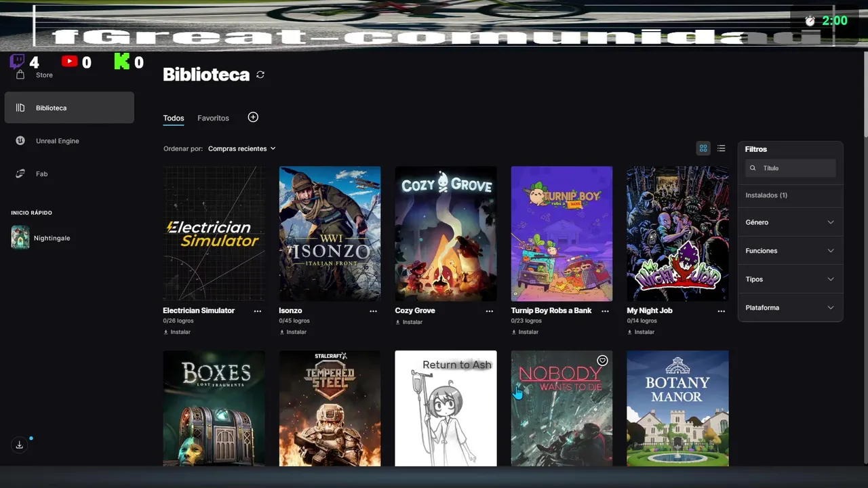This screenshot has height=488, width=868.
Task: Open options menu for My Night Job
Action: tap(721, 311)
